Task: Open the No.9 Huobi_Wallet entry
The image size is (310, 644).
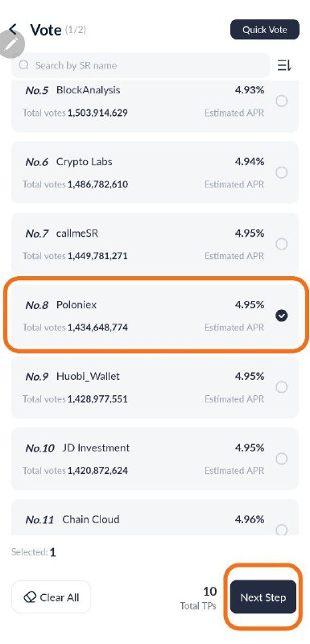Action: (155, 387)
